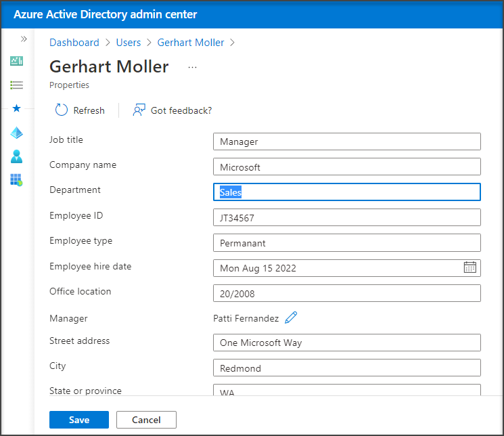504x436 pixels.
Task: Open Enterprise applications grid icon
Action: click(17, 180)
